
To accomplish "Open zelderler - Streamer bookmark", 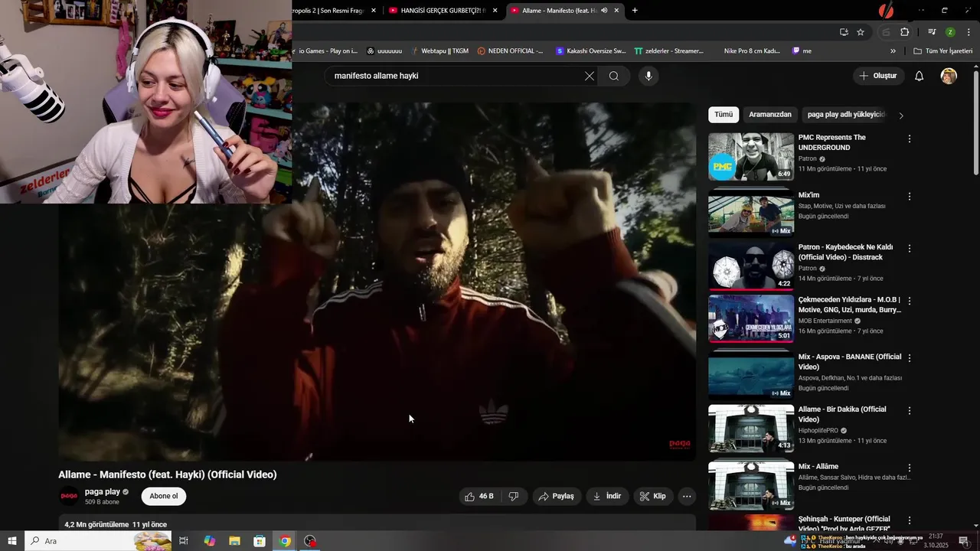I will [668, 51].
